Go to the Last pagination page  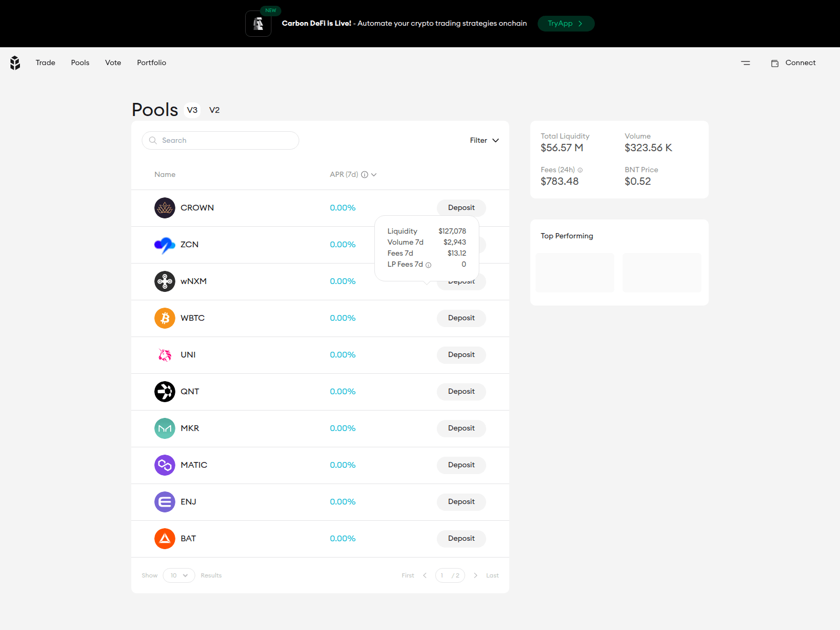click(x=492, y=575)
